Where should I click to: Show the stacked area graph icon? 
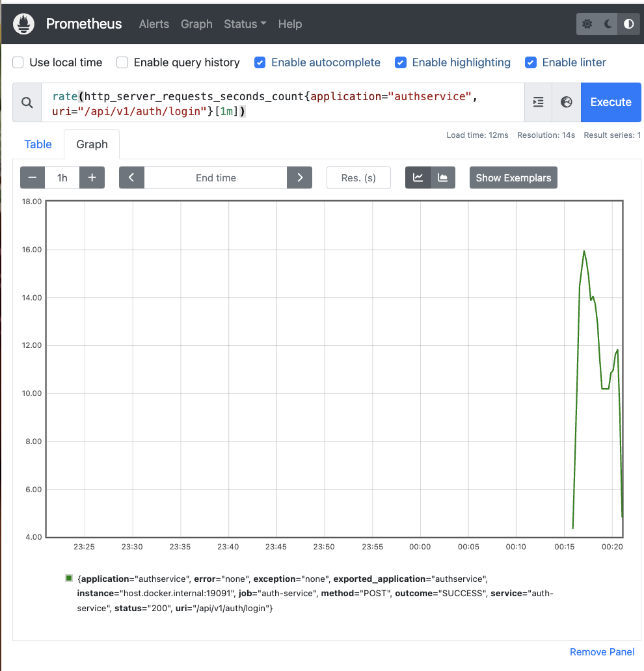[x=443, y=178]
